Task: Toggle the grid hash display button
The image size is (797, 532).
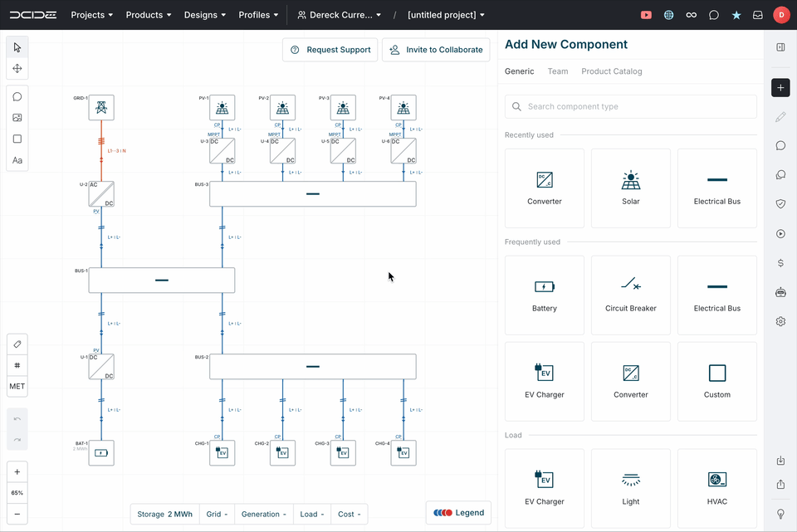Action: pyautogui.click(x=17, y=366)
